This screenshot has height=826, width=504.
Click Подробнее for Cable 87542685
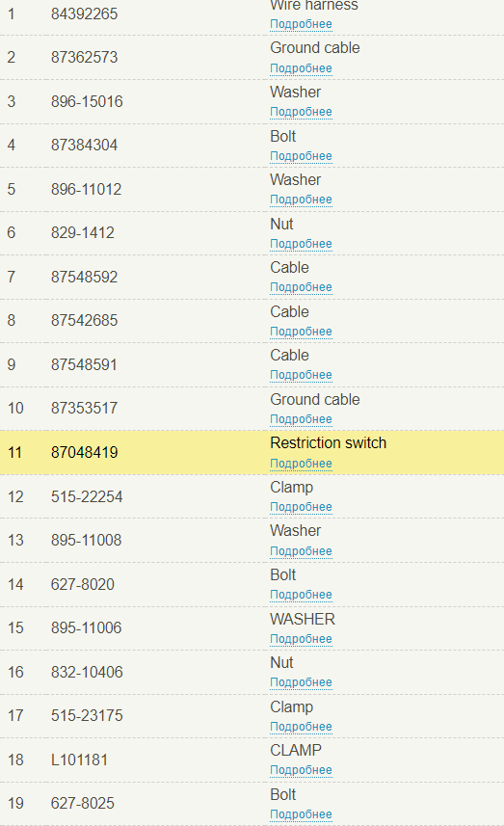[x=301, y=332]
